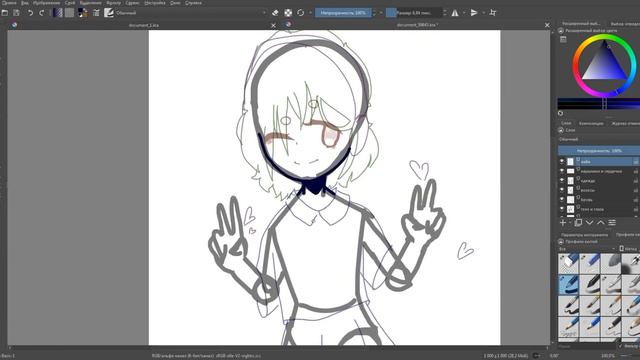This screenshot has height=360, width=640.
Task: Expand the vertical mirror options arrow
Action: click(483, 13)
